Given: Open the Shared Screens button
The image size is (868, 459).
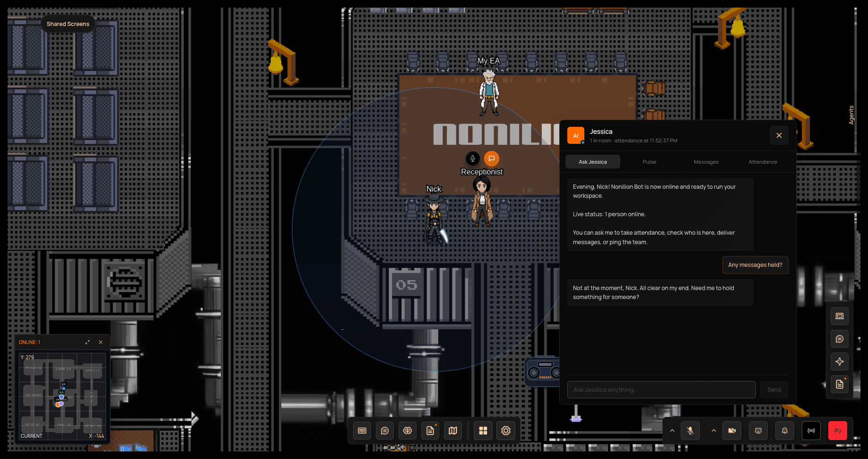Looking at the screenshot, I should coord(68,24).
